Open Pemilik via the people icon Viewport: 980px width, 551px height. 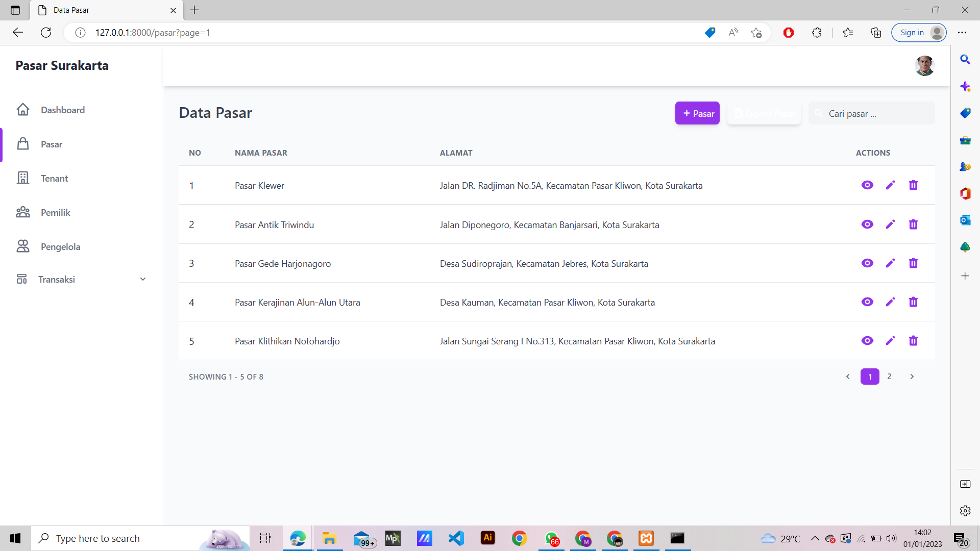click(23, 212)
